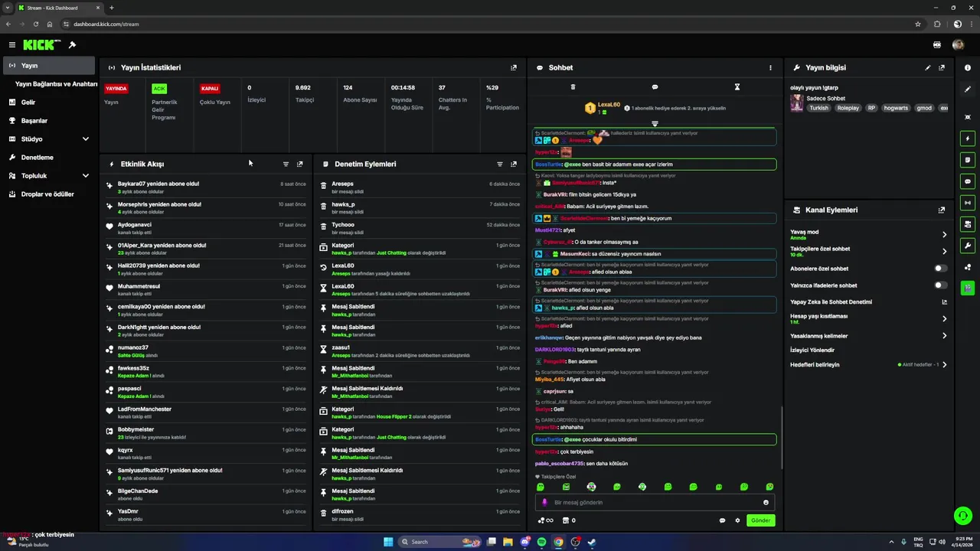Click the lightning bolt widget icon
Screen dimensions: 980x551
pyautogui.click(x=969, y=139)
